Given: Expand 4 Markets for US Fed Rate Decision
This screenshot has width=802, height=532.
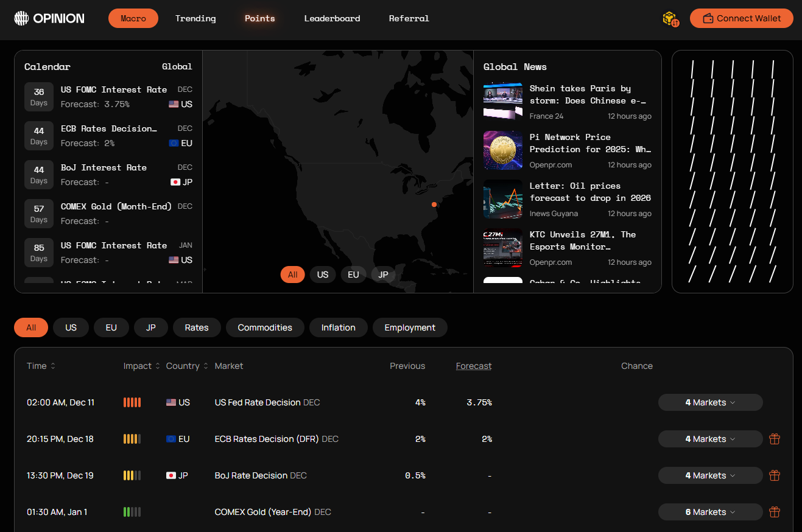Looking at the screenshot, I should 710,402.
